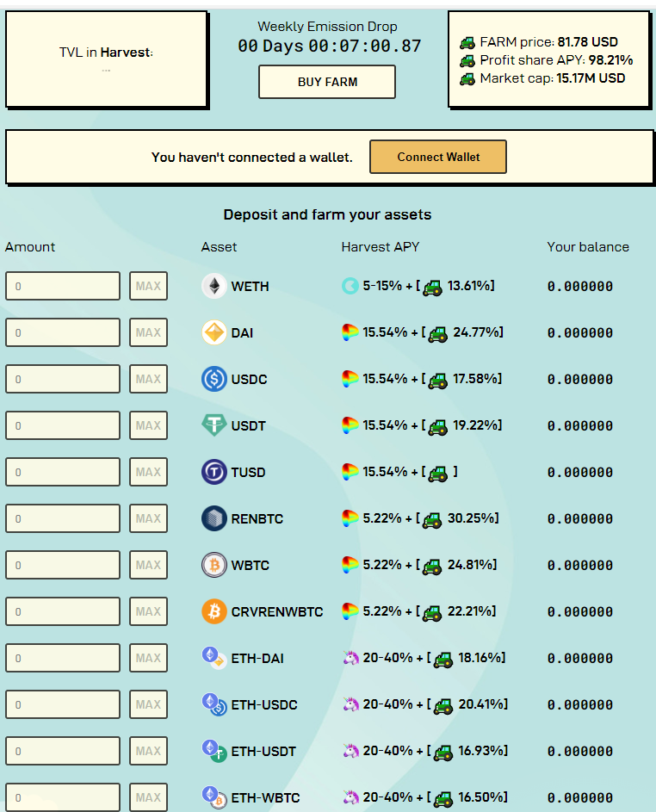Click the USDT Tether coin icon

click(x=214, y=425)
